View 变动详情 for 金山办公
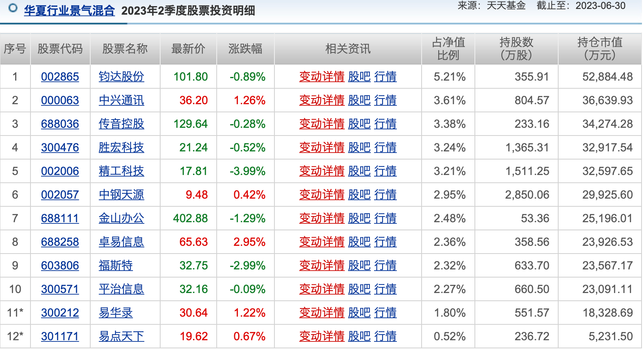The width and height of the screenshot is (644, 350). tap(322, 219)
